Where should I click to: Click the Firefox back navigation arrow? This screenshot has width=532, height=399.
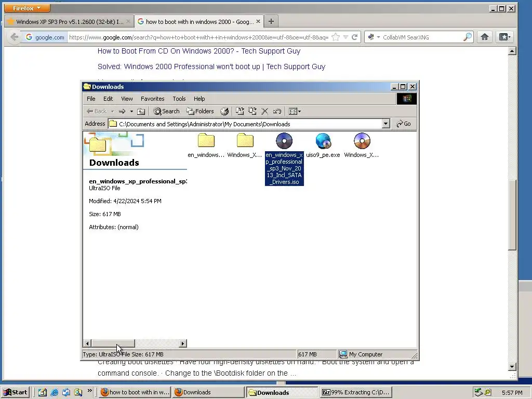[14, 37]
